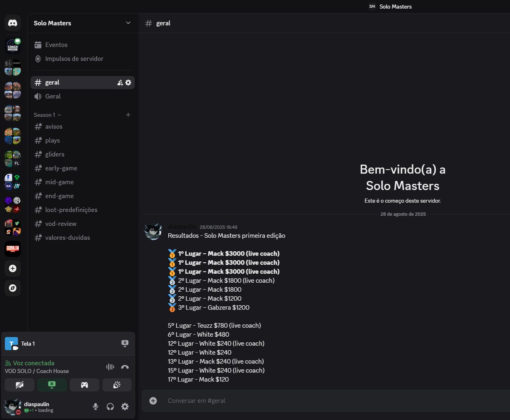Screen dimensions: 510x420
Task: Click 'Resultados - Solo Masters primeira edição' text
Action: [x=227, y=236]
